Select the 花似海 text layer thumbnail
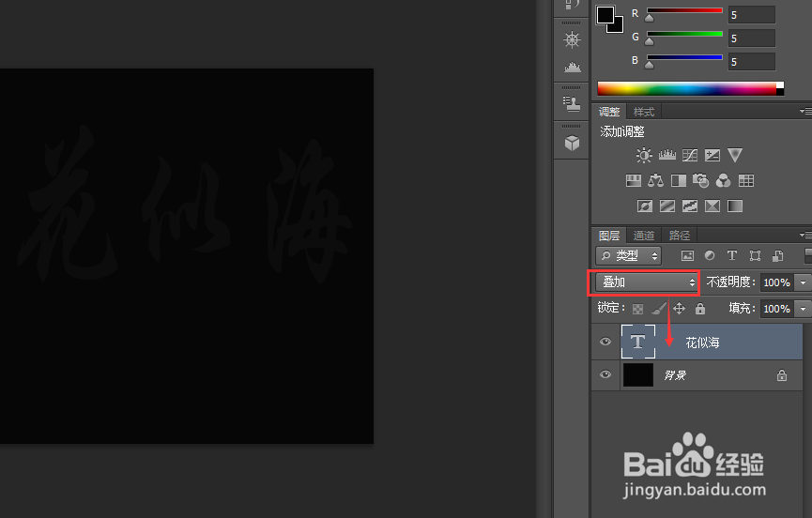The height and width of the screenshot is (518, 812). 638,342
